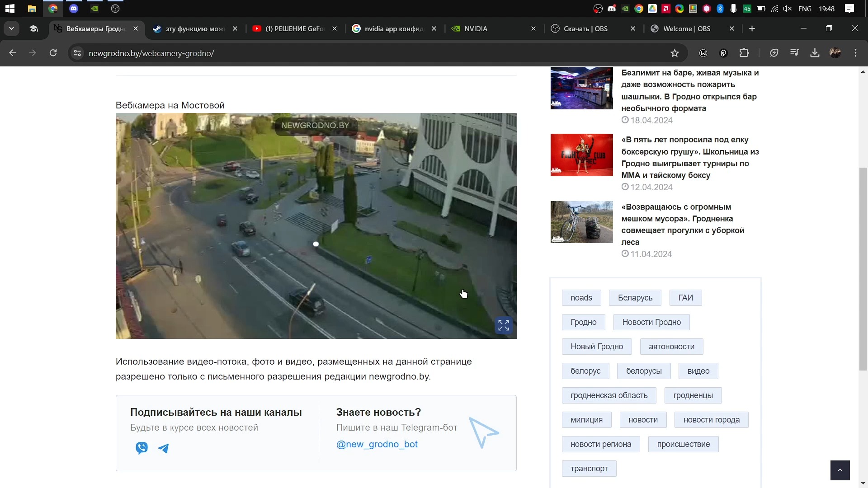Unmute system volume in the tray
Image resolution: width=868 pixels, height=488 pixels.
coord(788,9)
